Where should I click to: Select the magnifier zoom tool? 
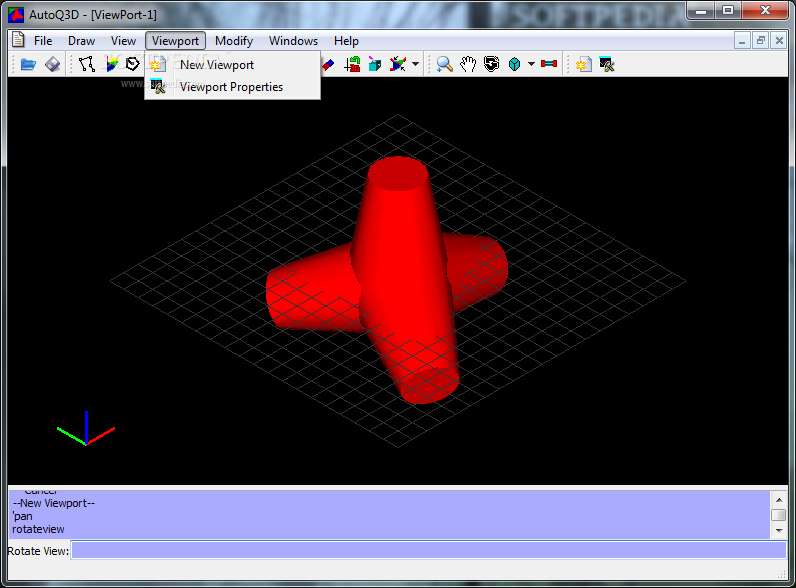coord(445,64)
